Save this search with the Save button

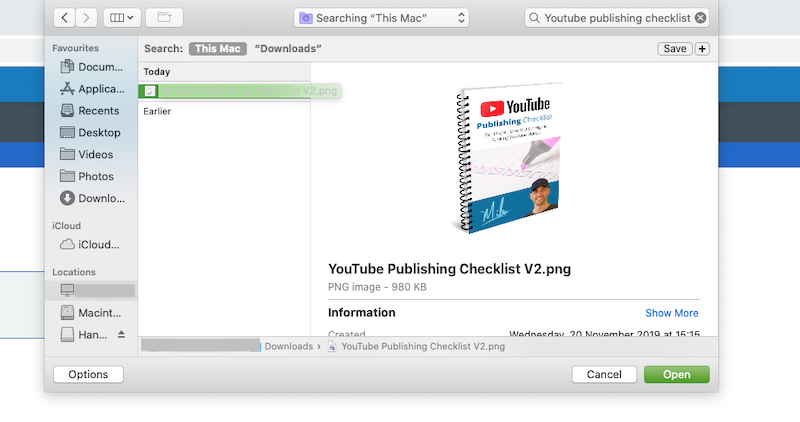(x=674, y=48)
